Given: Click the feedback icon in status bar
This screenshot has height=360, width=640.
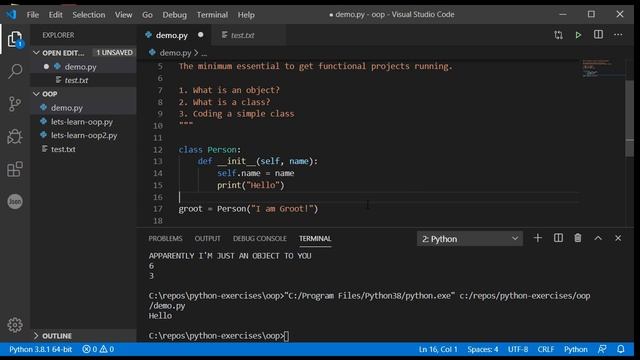Looking at the screenshot, I should coord(602,349).
